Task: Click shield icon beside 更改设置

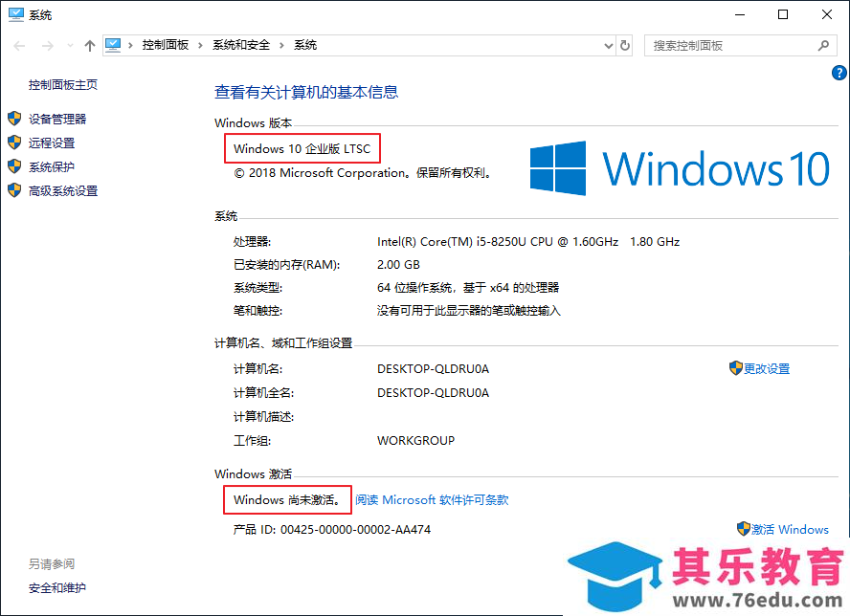Action: click(x=736, y=368)
